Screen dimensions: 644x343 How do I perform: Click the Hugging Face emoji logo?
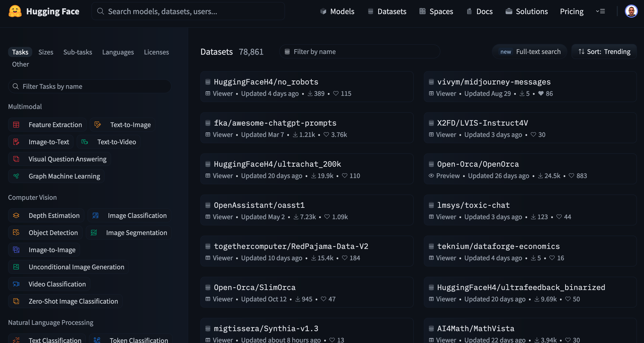click(15, 11)
